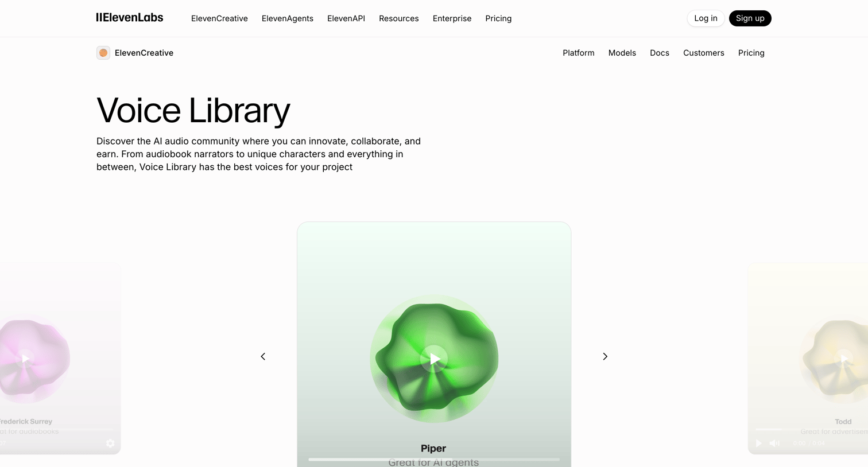This screenshot has width=868, height=467.
Task: Open Platform in the sub-navigation
Action: click(x=579, y=53)
